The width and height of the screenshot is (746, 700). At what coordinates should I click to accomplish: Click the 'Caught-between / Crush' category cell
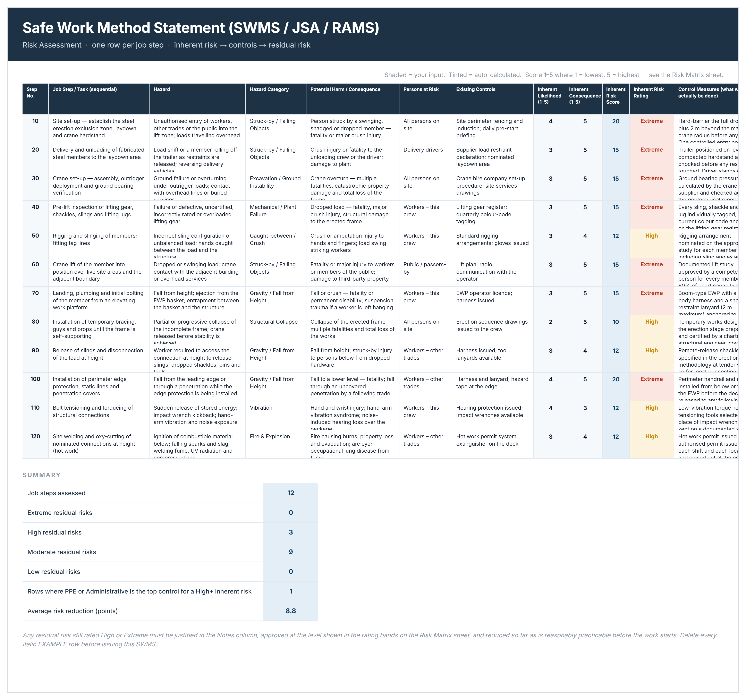276,244
